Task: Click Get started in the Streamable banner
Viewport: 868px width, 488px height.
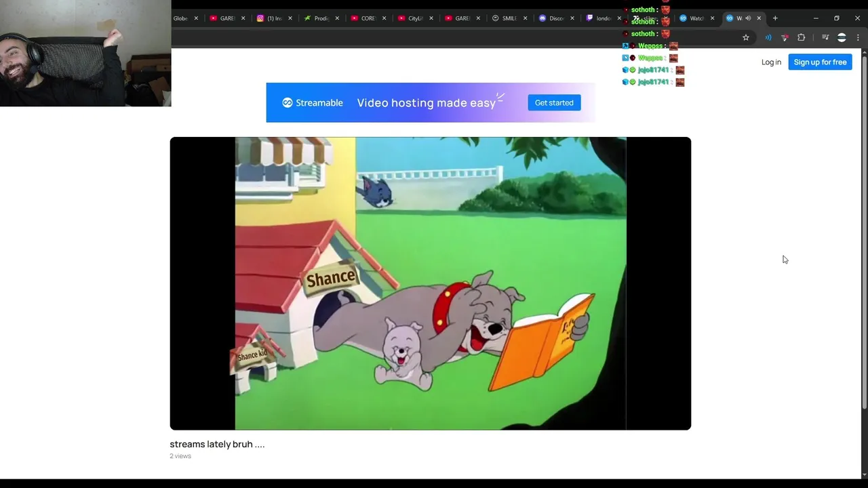Action: point(554,103)
